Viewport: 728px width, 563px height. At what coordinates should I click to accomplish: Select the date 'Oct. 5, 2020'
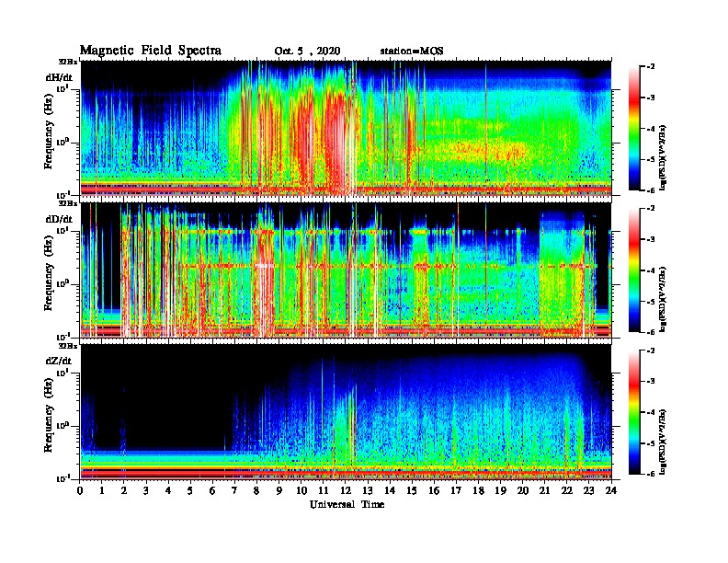(307, 52)
